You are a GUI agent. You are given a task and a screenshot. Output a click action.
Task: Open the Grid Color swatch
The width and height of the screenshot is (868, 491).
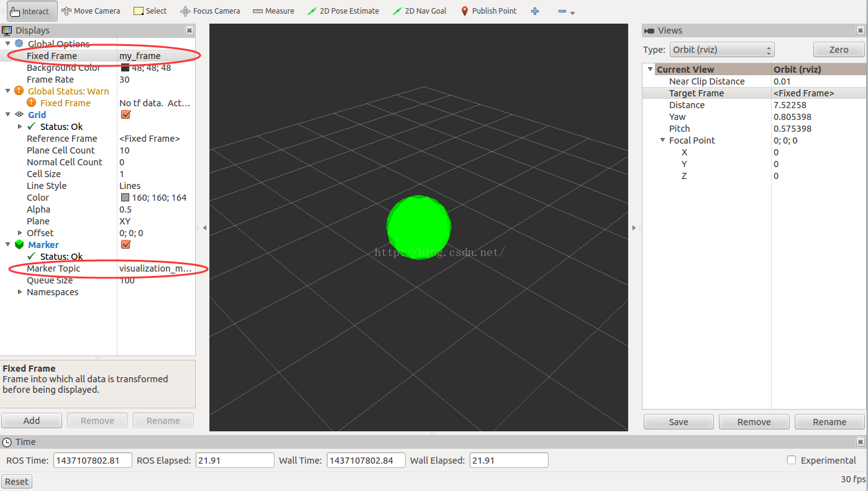point(125,197)
